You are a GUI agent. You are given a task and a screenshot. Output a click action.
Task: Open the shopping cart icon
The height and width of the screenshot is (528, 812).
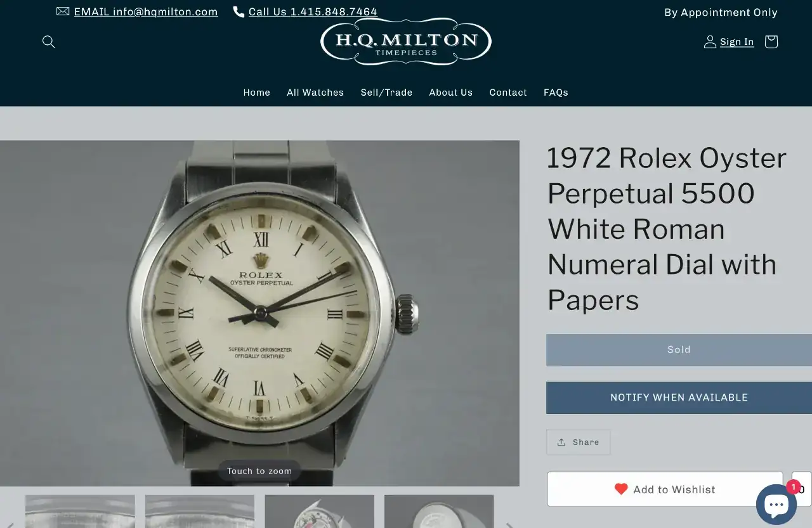771,42
